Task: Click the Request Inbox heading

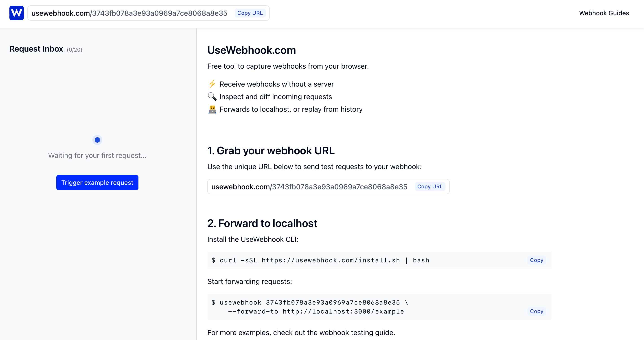Action: 36,49
